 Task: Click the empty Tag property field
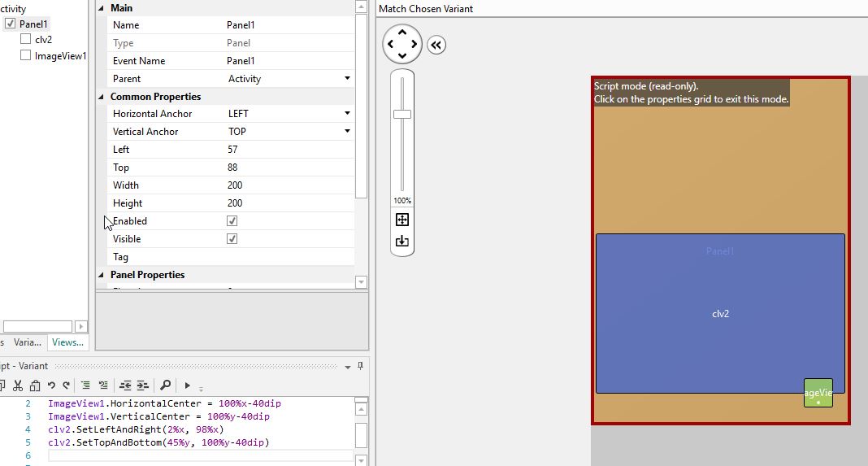pos(288,256)
